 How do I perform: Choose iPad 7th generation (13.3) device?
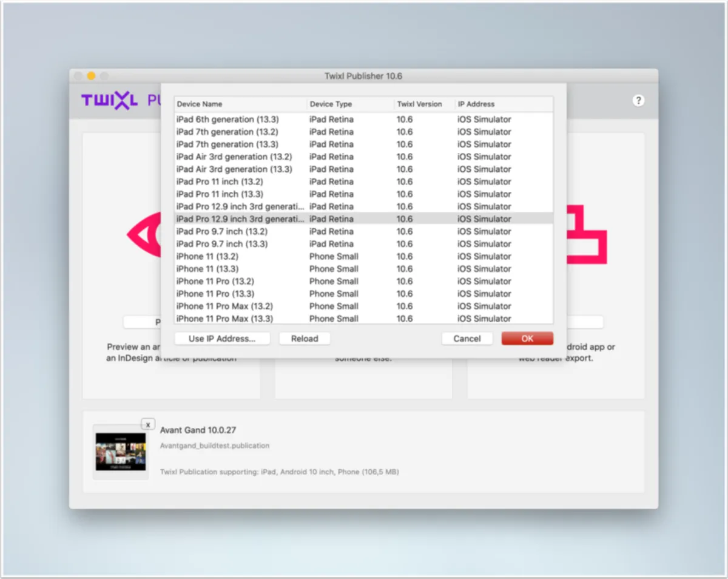point(363,144)
